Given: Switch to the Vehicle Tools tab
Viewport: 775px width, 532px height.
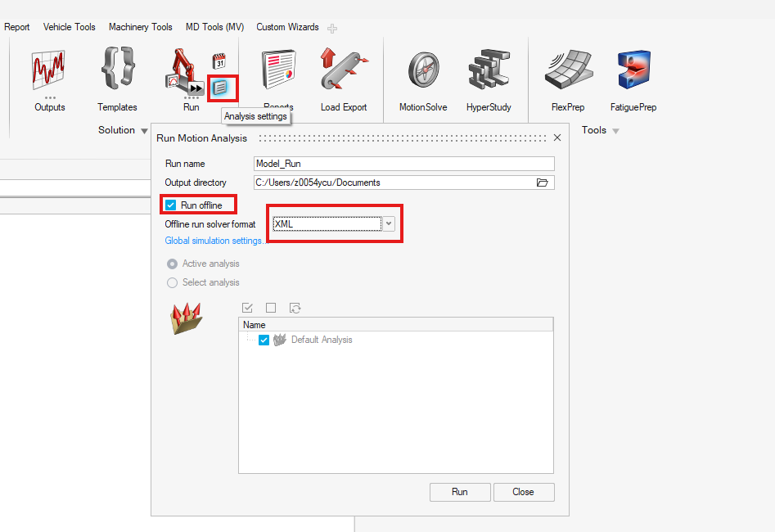Looking at the screenshot, I should coord(70,27).
